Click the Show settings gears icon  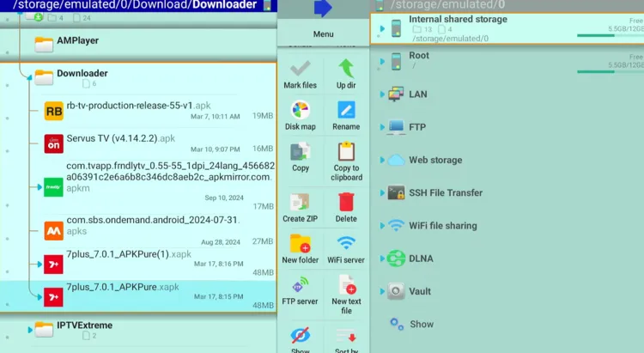pos(397,324)
